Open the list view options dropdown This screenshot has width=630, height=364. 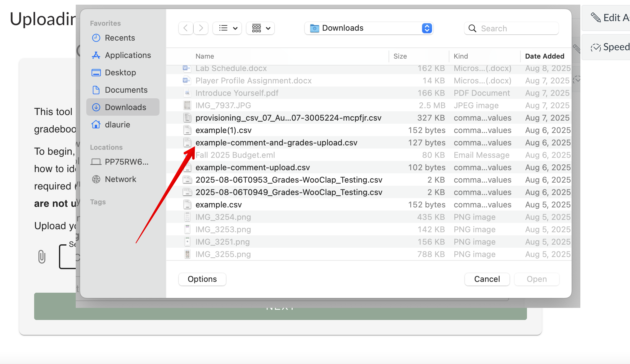[227, 28]
